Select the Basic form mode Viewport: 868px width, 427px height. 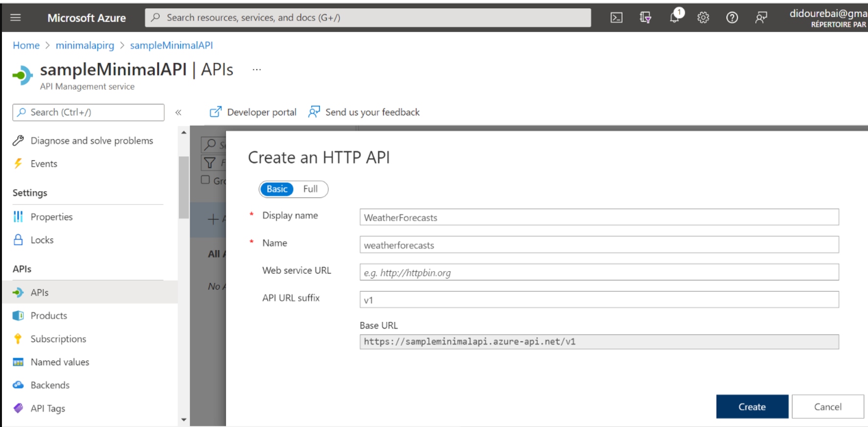(x=277, y=189)
